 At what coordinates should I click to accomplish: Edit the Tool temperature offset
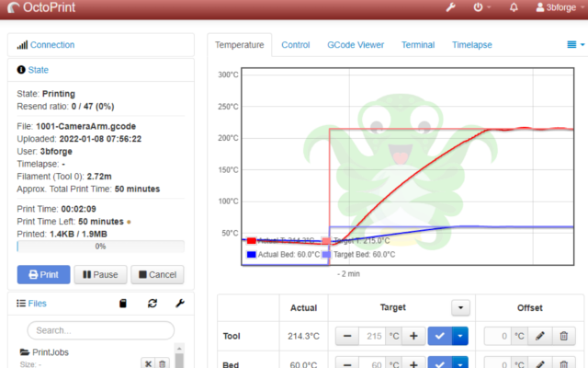point(539,336)
